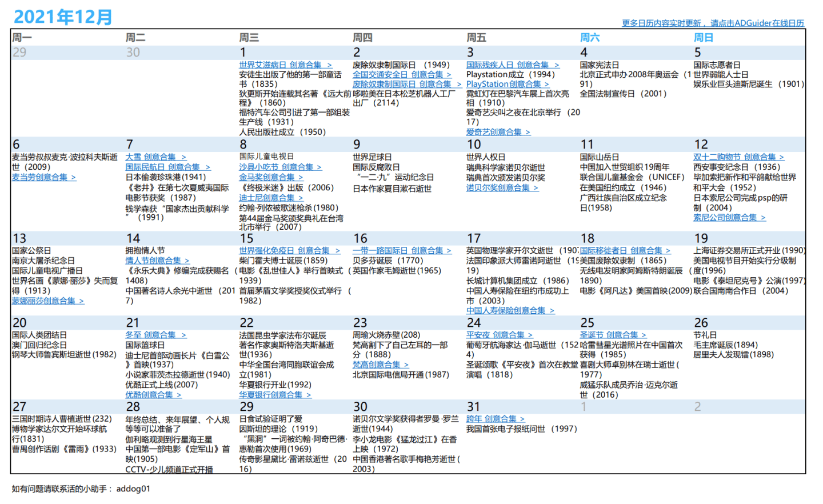This screenshot has width=823, height=504.
Task: Select 国际山岳日 on December 11
Action: (600, 157)
